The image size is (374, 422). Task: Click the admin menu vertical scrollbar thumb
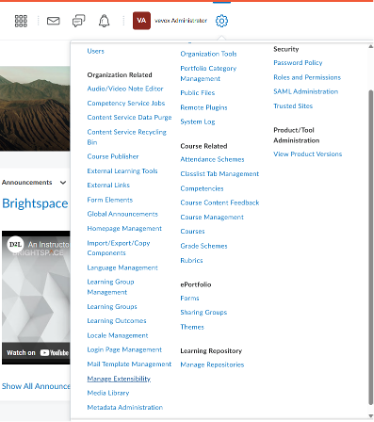point(371,247)
